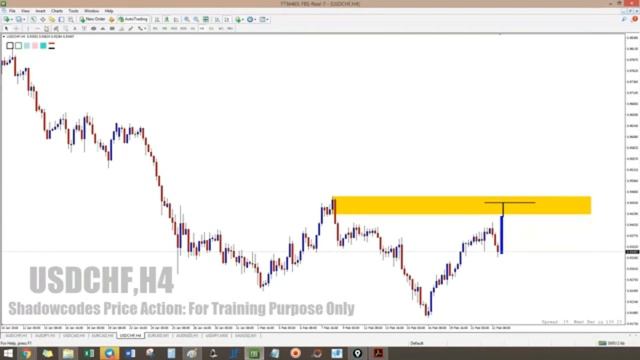
Task: Switch to M1 timeframe
Action: pos(155,29)
